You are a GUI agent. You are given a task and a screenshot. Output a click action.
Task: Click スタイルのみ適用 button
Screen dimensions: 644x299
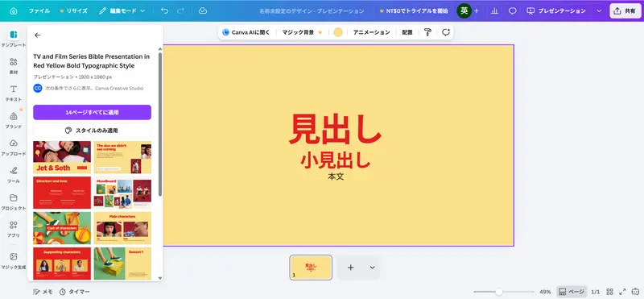92,131
